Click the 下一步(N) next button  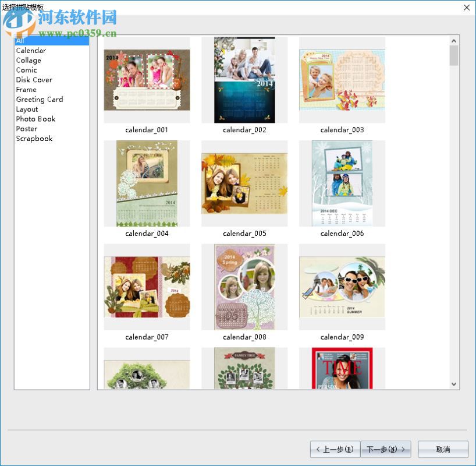point(386,449)
